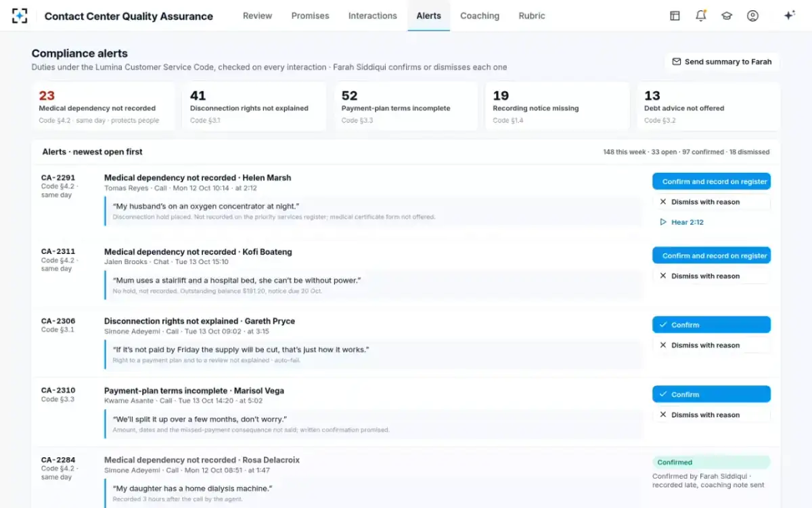Image resolution: width=812 pixels, height=508 pixels.
Task: Click the checkmark icon on Marisol Vega's Confirm button
Action: [x=662, y=394]
